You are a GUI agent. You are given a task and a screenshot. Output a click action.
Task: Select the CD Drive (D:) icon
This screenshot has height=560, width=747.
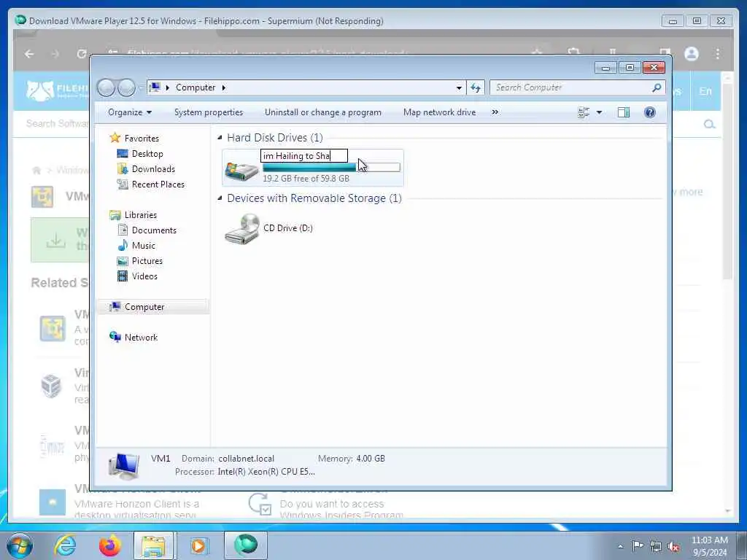(242, 228)
